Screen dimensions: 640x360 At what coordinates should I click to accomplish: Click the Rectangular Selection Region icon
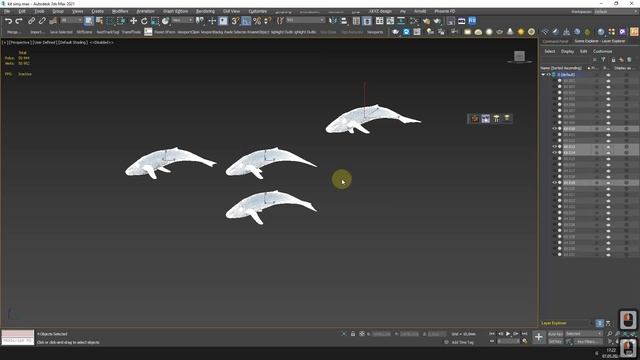pyautogui.click(x=110, y=21)
